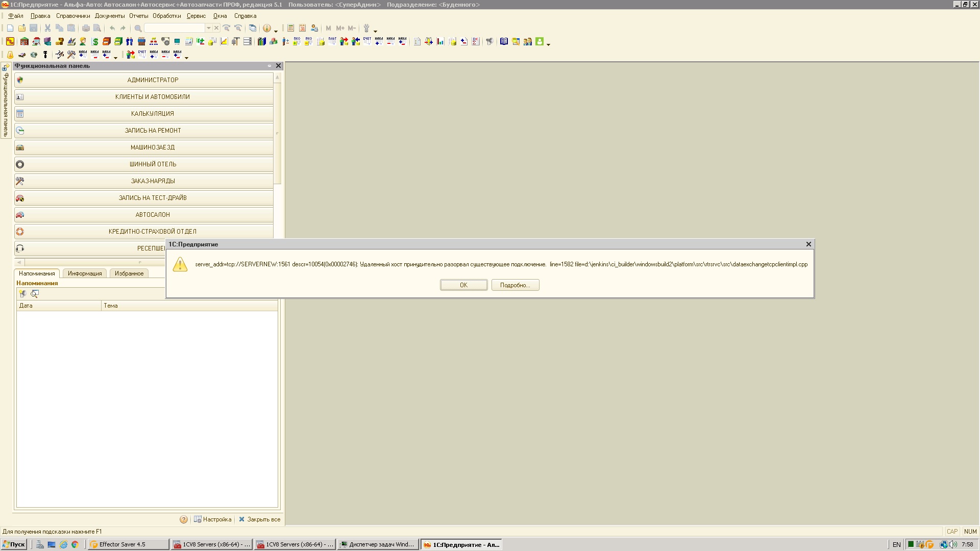
Task: Open the search combo box dropdown arrow
Action: click(208, 28)
